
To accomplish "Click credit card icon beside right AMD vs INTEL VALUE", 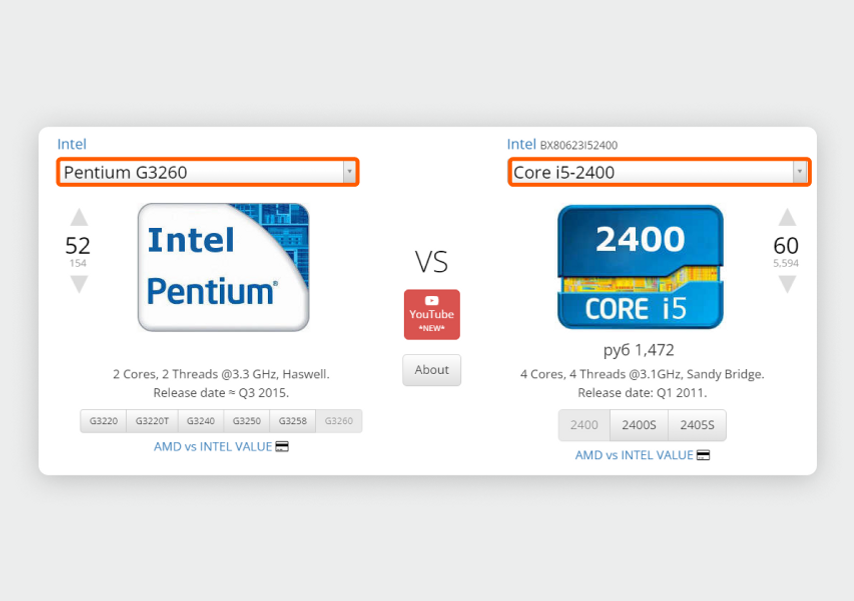I will [704, 455].
